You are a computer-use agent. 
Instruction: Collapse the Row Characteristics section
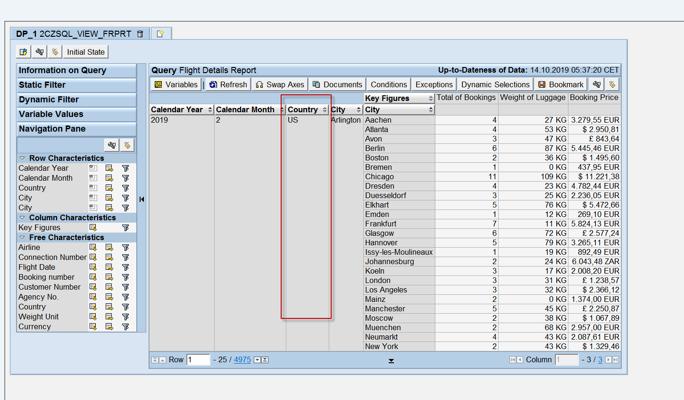[x=23, y=158]
